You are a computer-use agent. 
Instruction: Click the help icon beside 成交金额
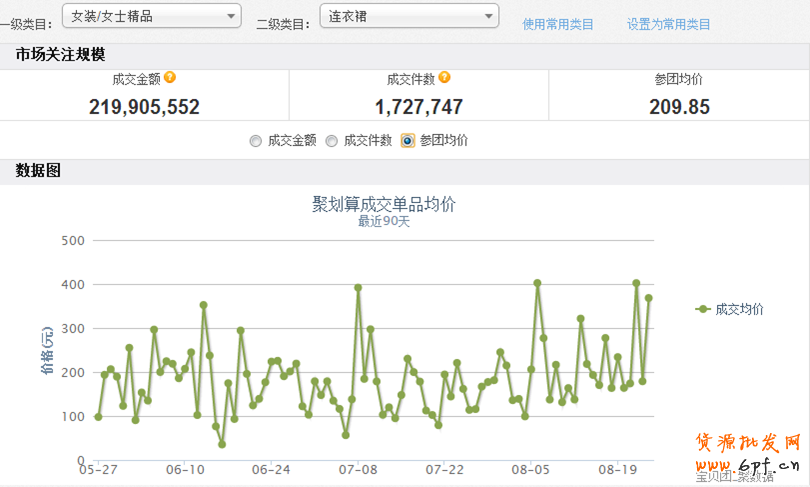(x=170, y=78)
